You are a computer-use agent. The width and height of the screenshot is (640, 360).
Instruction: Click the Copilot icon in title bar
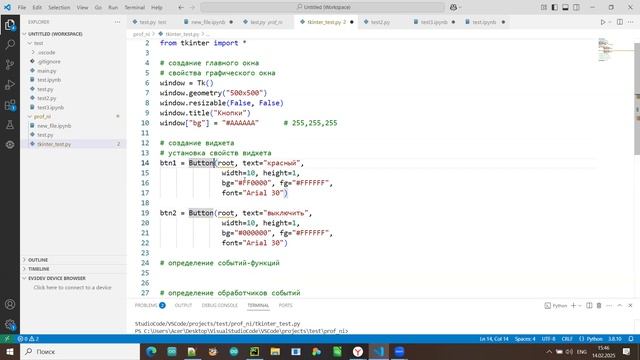pyautogui.click(x=453, y=7)
